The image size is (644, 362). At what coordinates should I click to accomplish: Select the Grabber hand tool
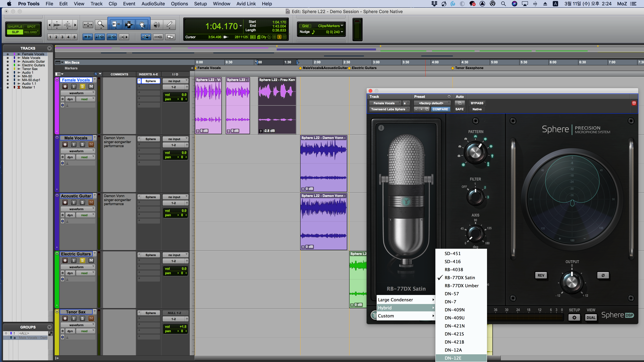[142, 24]
